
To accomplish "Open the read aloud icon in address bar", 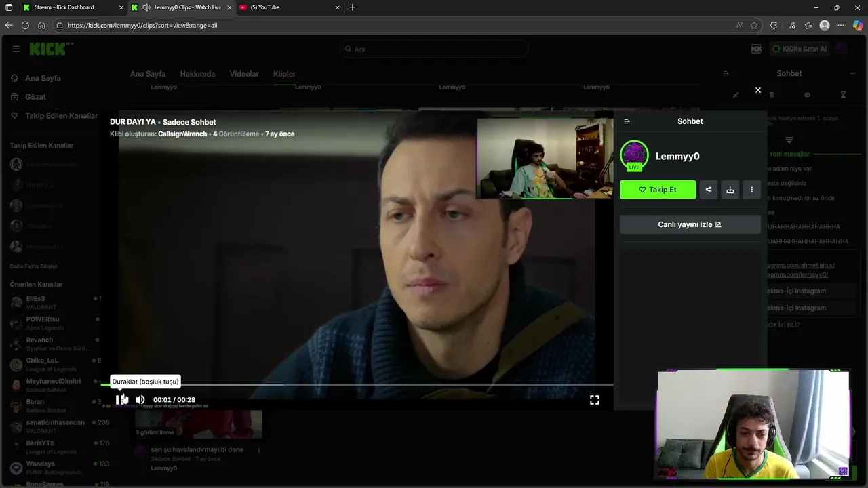I will tap(739, 25).
